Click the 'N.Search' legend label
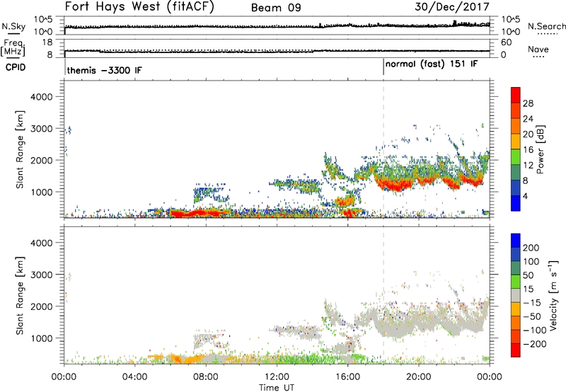 click(x=546, y=26)
